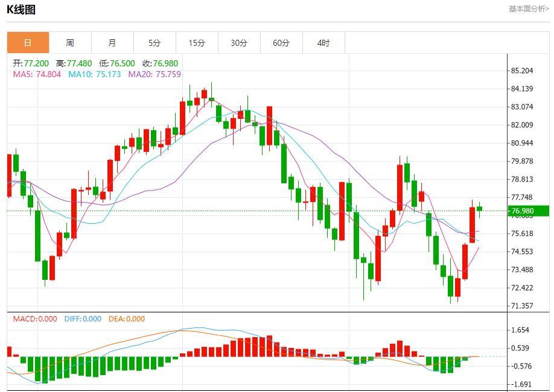This screenshot has width=554, height=392.
Task: Click the MA5: 74.804 indicator label
Action: coord(37,74)
